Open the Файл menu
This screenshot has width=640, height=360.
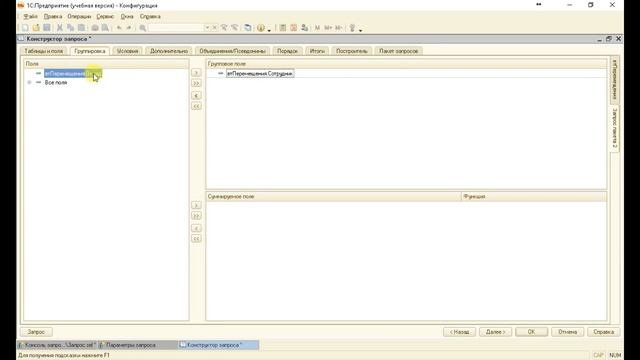click(x=30, y=17)
